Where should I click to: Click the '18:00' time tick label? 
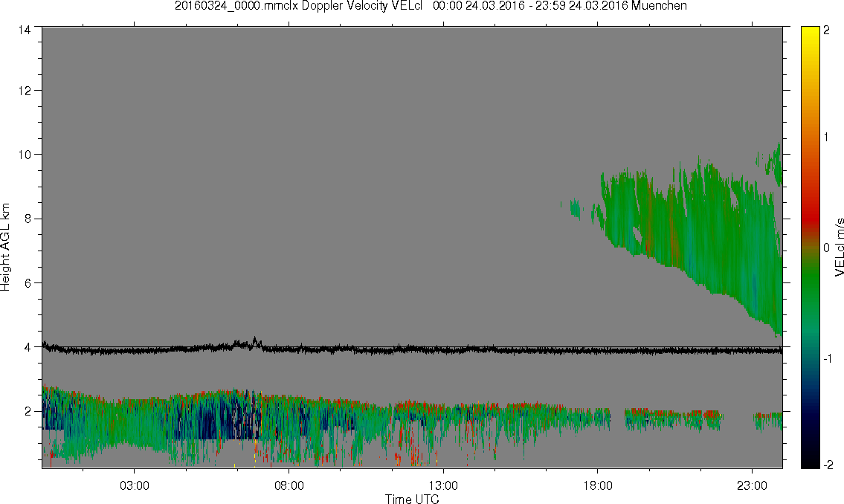coord(598,485)
